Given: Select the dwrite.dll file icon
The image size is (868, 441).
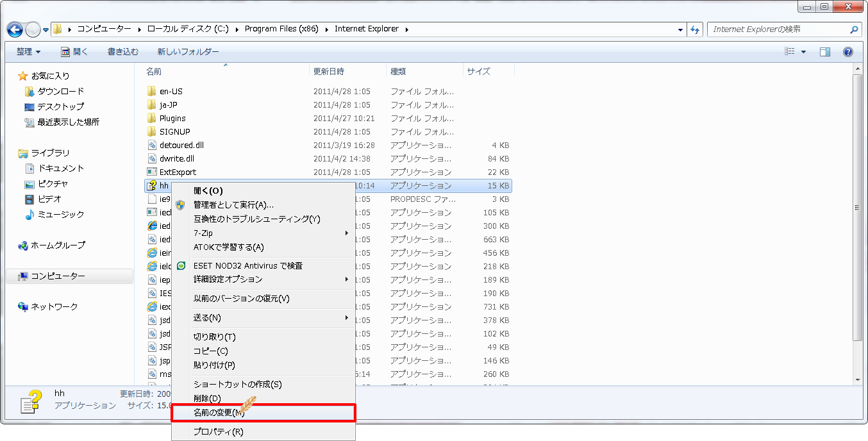Looking at the screenshot, I should [152, 158].
